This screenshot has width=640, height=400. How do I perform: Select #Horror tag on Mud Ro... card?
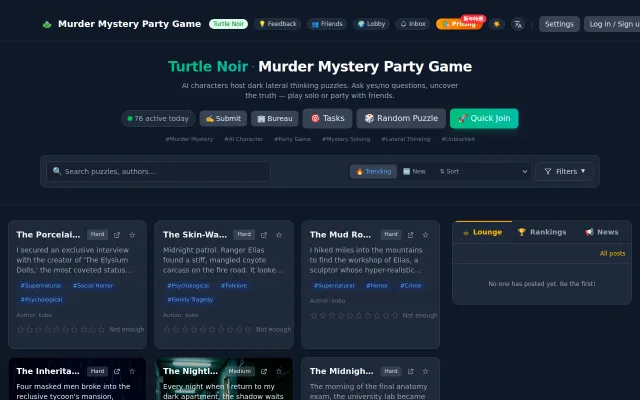coord(377,286)
